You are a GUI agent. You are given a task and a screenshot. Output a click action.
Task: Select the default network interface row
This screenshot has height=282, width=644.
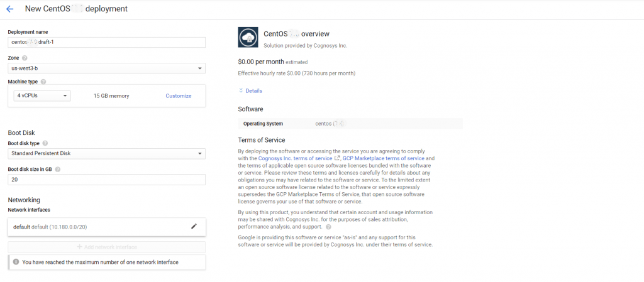tap(94, 226)
